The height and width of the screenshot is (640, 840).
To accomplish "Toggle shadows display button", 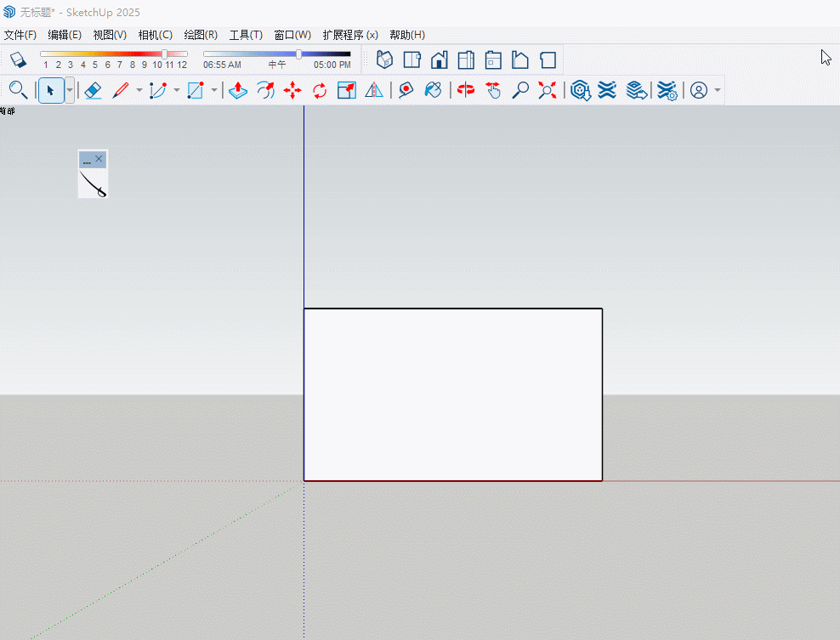I will [19, 59].
